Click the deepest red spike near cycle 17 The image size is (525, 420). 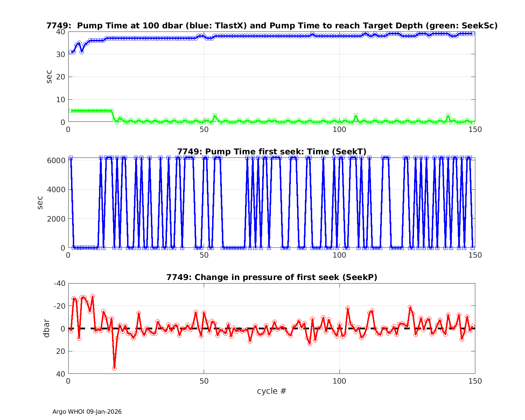click(x=114, y=368)
